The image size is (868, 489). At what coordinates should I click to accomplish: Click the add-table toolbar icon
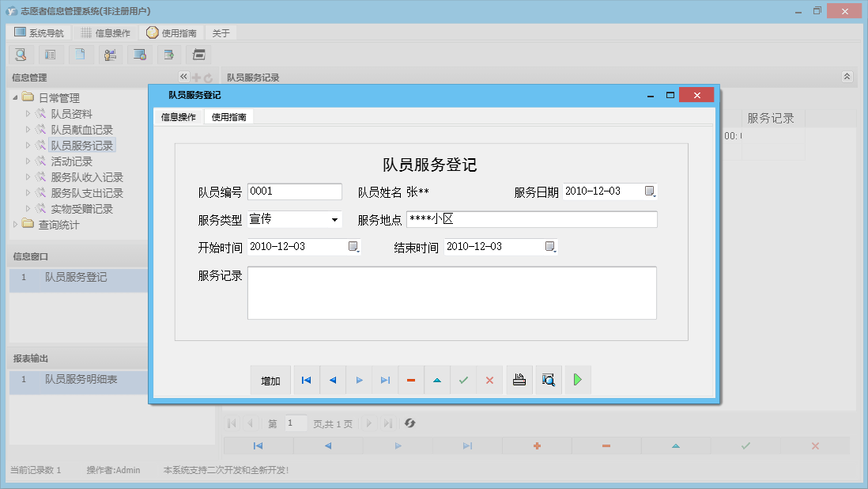[x=169, y=55]
